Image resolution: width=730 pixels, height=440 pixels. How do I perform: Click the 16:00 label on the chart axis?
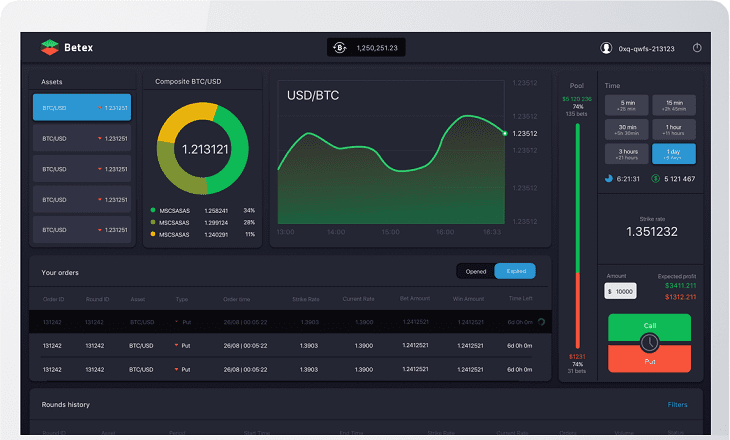[x=445, y=232]
